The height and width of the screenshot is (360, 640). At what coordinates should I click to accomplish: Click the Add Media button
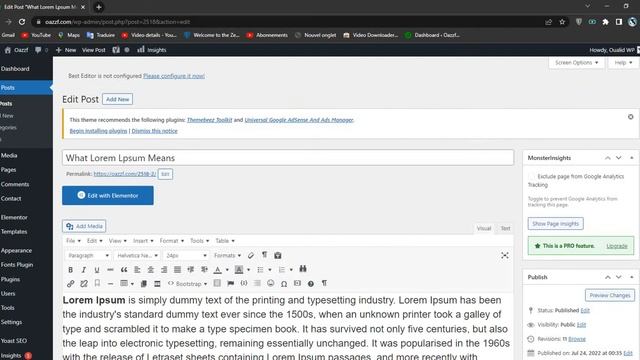(x=84, y=226)
